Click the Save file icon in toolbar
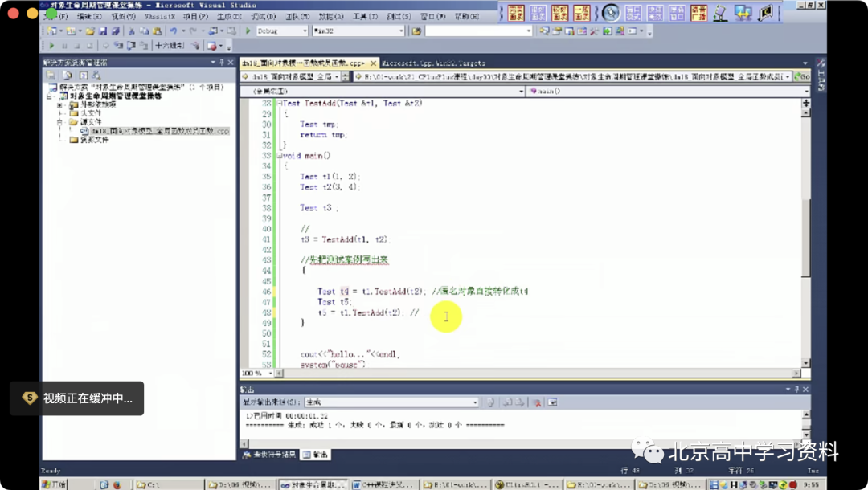 [103, 31]
